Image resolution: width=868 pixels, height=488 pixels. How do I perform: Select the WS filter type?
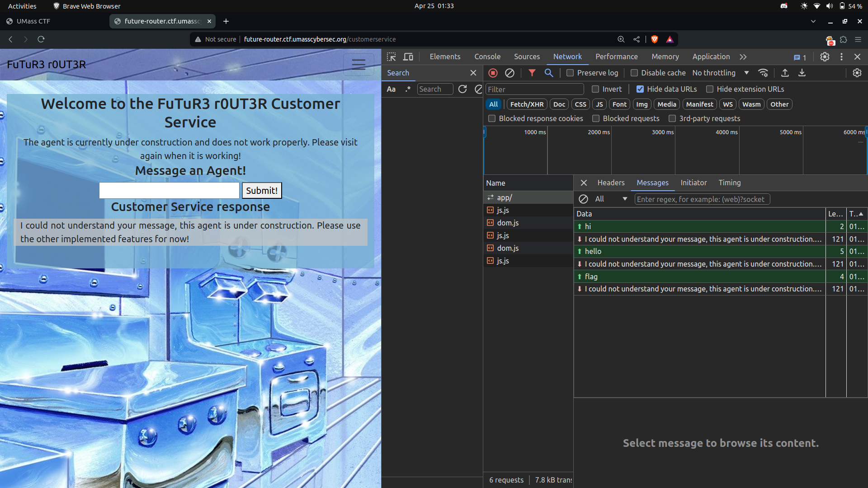tap(728, 104)
